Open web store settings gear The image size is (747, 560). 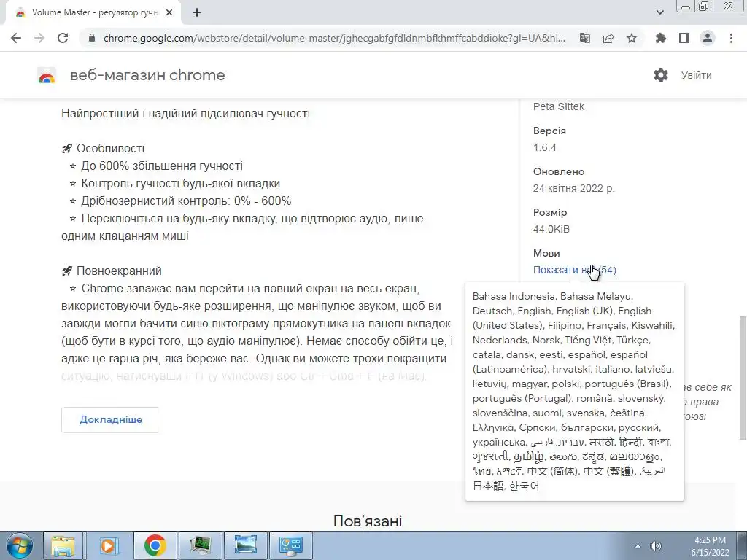click(661, 75)
